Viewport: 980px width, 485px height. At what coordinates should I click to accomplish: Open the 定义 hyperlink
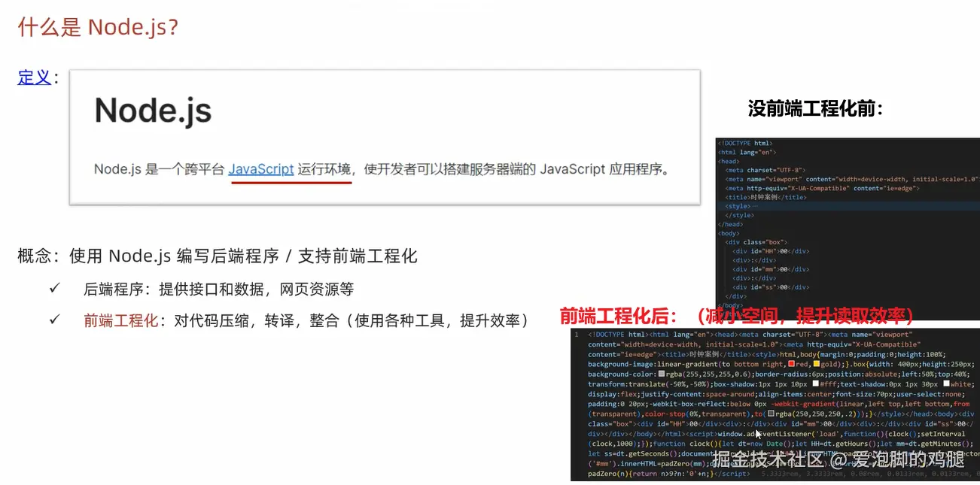coord(34,77)
